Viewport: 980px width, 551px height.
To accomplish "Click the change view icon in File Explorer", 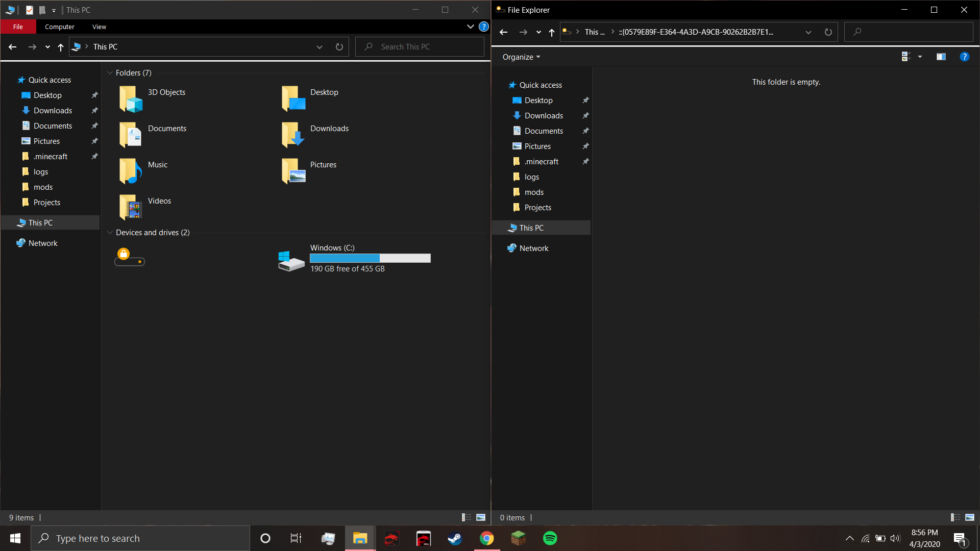I will pyautogui.click(x=906, y=57).
